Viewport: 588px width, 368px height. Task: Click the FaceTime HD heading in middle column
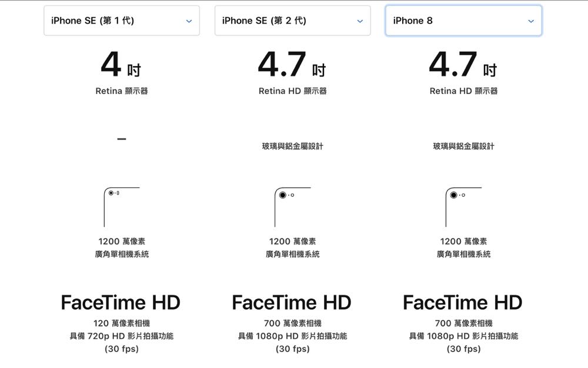coord(292,303)
